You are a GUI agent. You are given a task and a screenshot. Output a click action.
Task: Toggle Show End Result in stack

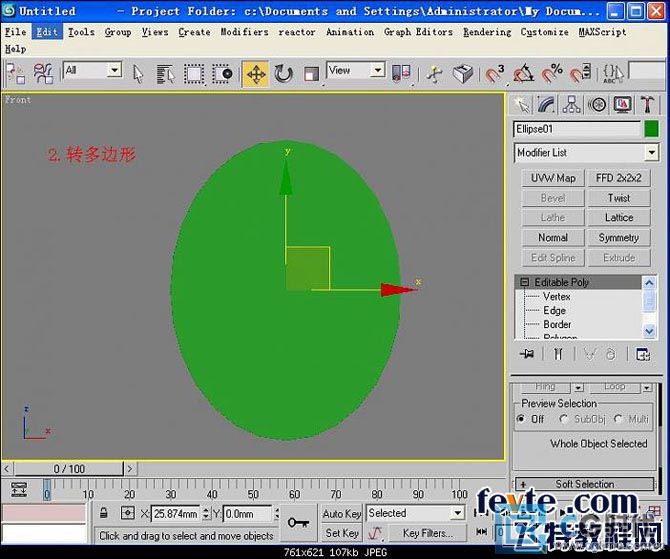pyautogui.click(x=558, y=354)
